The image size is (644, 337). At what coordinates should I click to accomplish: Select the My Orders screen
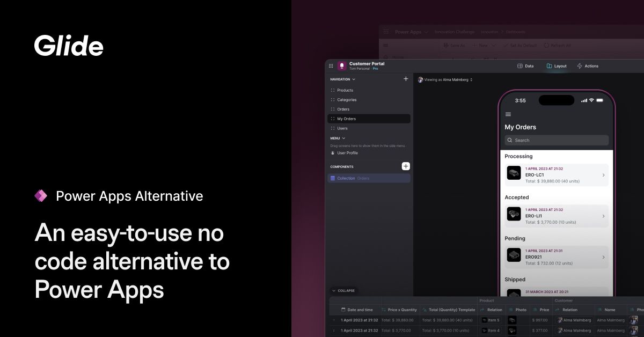pyautogui.click(x=369, y=119)
